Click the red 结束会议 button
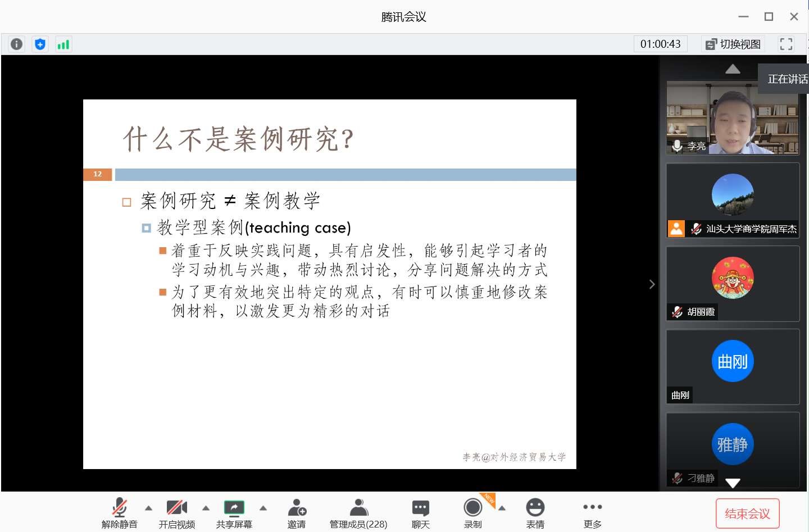The width and height of the screenshot is (809, 532). point(747,513)
